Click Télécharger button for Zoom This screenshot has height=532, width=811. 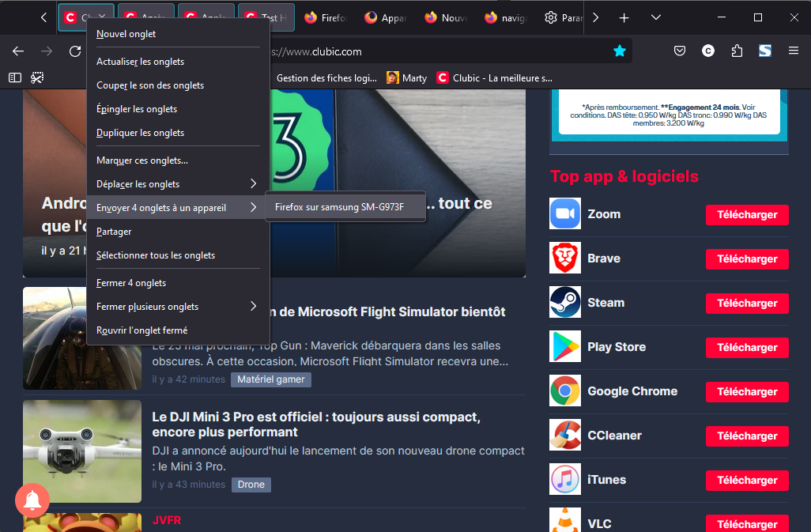coord(747,214)
